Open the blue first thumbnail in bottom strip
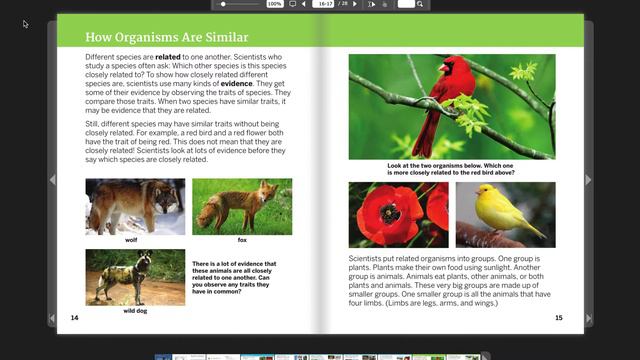 click(163, 358)
